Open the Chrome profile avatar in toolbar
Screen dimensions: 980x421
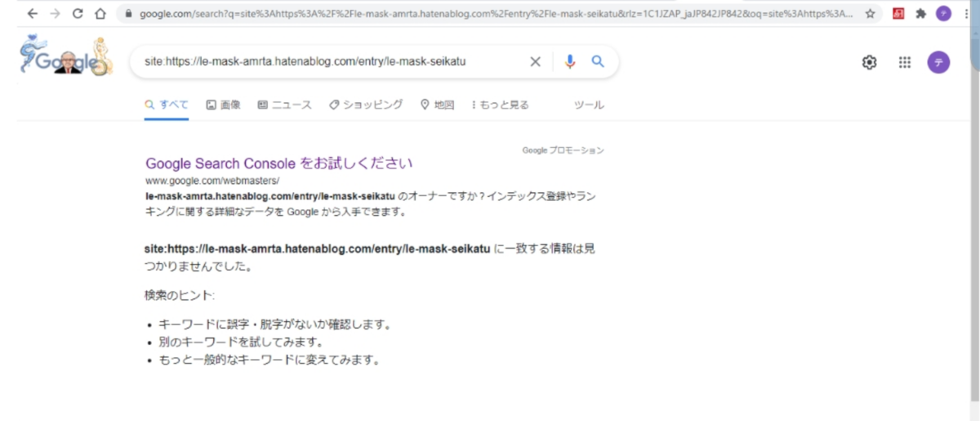(943, 14)
